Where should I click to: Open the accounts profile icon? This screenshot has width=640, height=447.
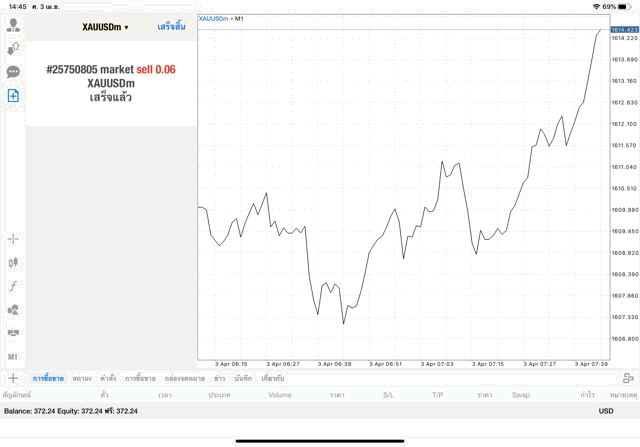(x=13, y=25)
